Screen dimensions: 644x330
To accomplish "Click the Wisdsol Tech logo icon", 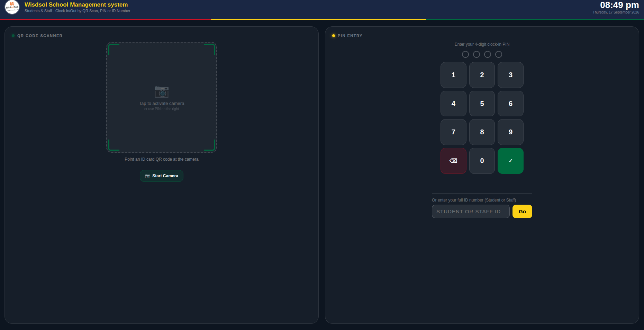I will click(x=12, y=7).
